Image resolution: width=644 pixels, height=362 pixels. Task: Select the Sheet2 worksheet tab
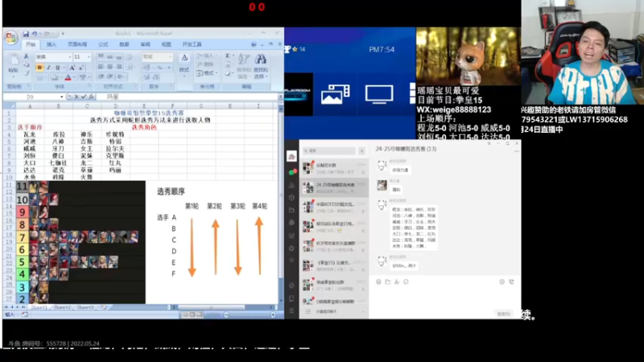pos(63,307)
